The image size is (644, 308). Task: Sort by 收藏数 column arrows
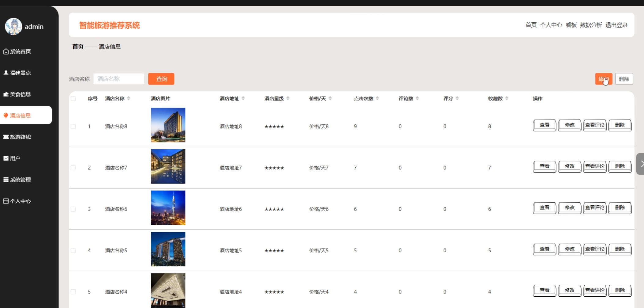[507, 98]
